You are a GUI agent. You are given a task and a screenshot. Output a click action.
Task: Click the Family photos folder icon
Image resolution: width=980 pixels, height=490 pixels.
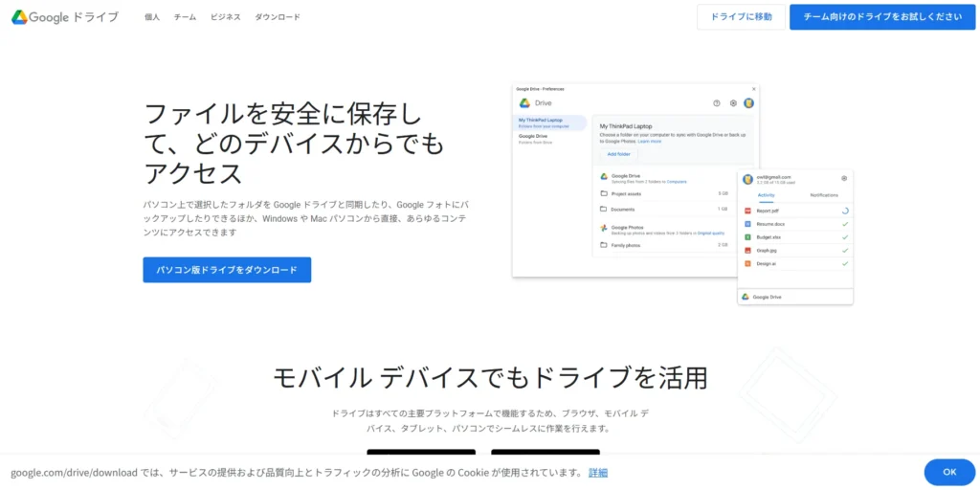[x=604, y=245]
